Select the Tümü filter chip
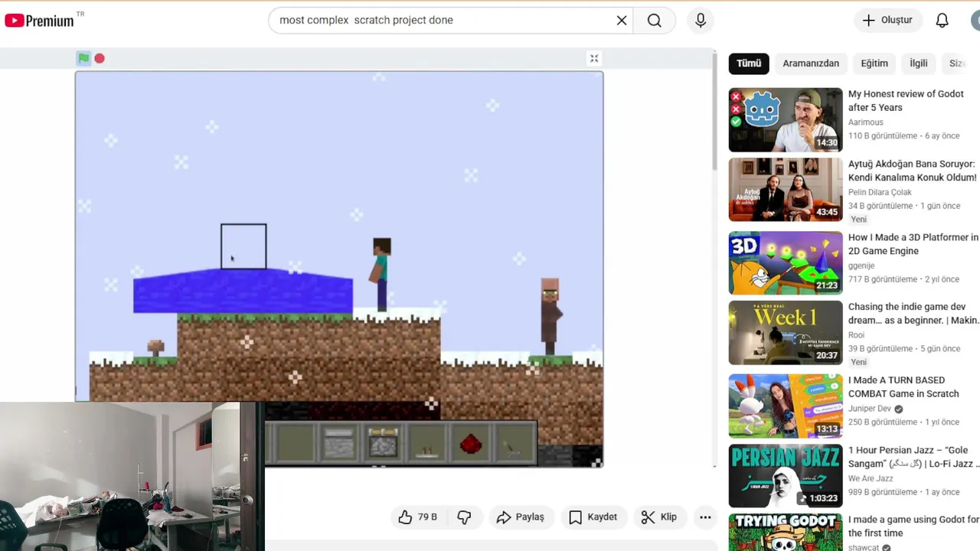Screen dimensions: 980x551 coord(749,64)
